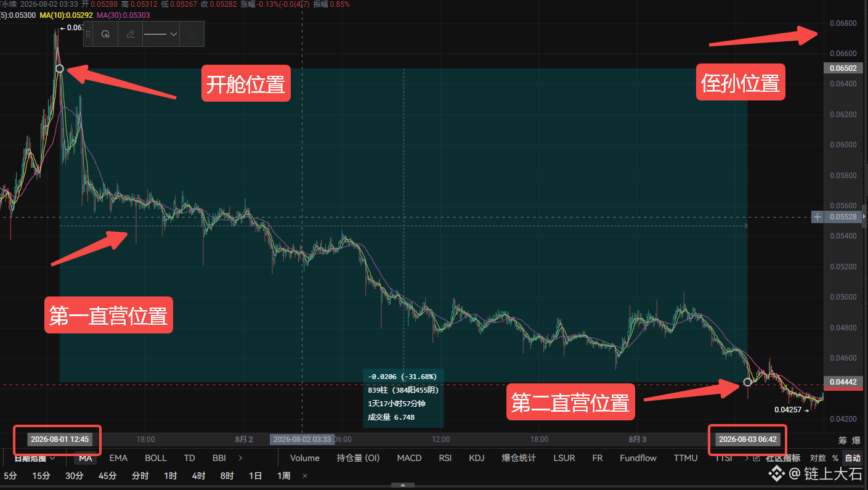Image resolution: width=868 pixels, height=490 pixels.
Task: Click the -0.0206 (-31.68%) measurement text
Action: pos(402,376)
